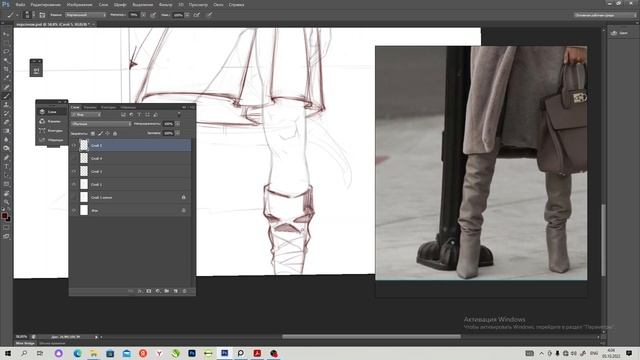This screenshot has height=360, width=640.
Task: Select the Eyedropper tool
Action: tap(6, 78)
